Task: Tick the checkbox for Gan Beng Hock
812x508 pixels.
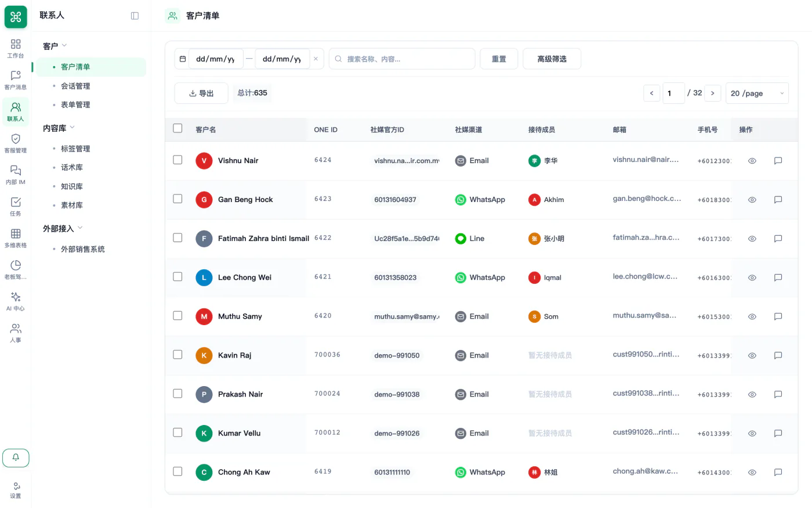Action: [x=177, y=199]
